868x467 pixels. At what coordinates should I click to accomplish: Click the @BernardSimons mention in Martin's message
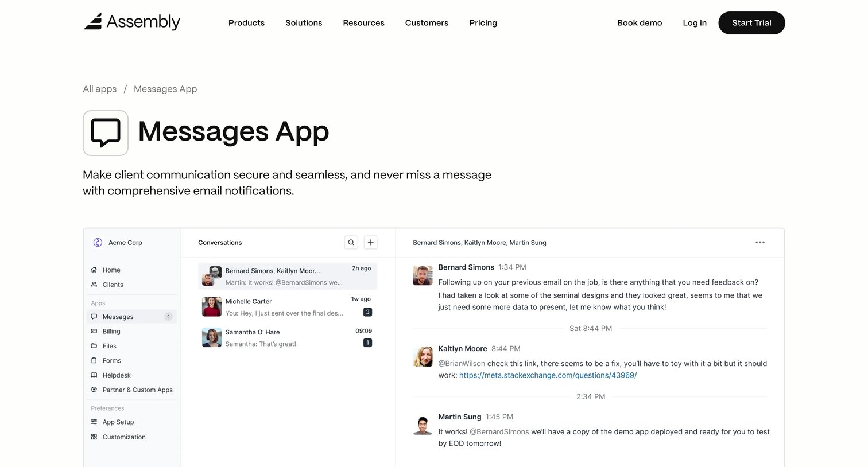pyautogui.click(x=499, y=431)
